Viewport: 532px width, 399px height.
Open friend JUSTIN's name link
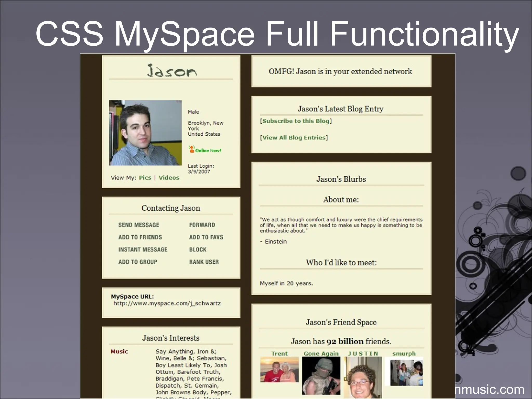(363, 354)
